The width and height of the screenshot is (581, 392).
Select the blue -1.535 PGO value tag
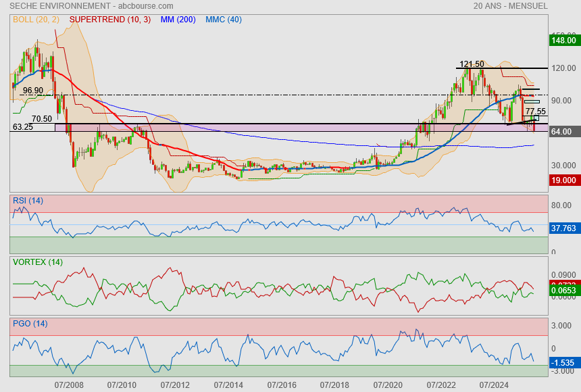563,363
